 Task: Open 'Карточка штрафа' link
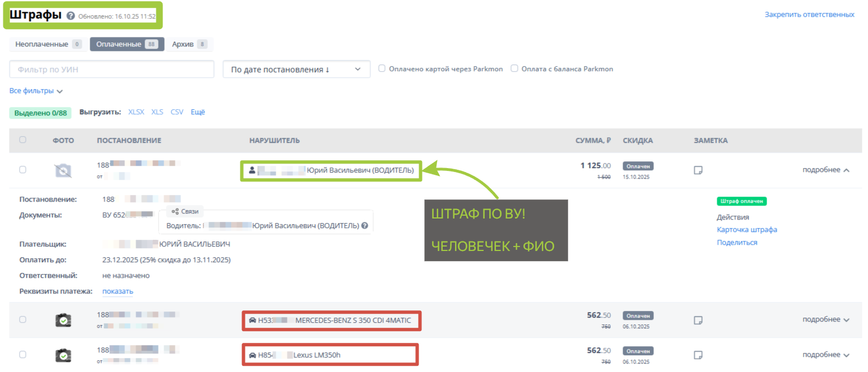[746, 230]
